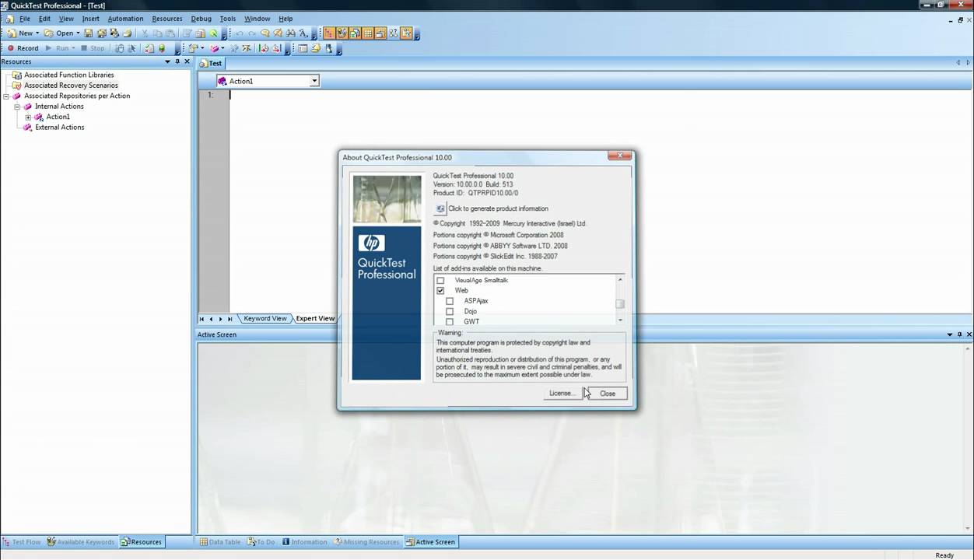Image resolution: width=974 pixels, height=560 pixels.
Task: Click the add-ins list scroll down arrow
Action: click(x=620, y=320)
